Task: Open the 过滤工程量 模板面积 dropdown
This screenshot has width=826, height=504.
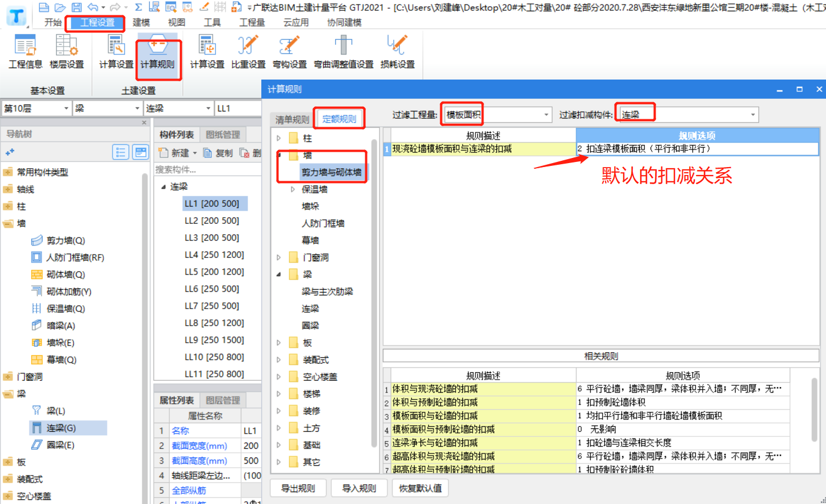Action: point(546,115)
